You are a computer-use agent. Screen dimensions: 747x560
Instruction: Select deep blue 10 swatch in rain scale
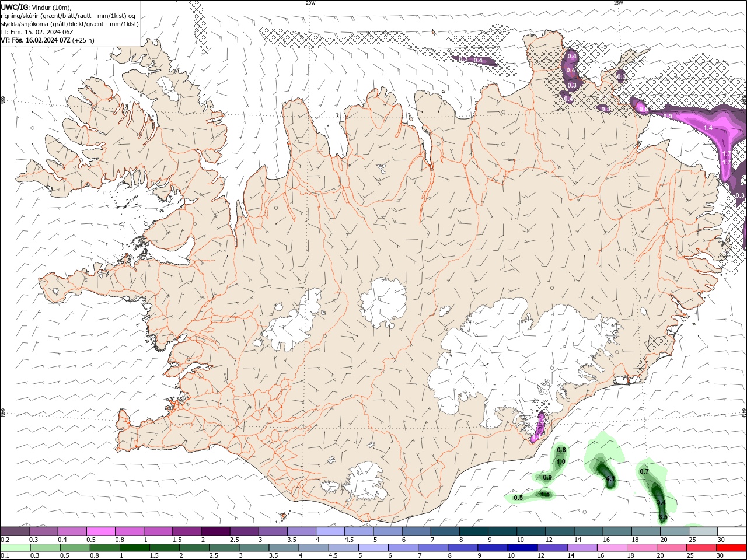pos(522,548)
